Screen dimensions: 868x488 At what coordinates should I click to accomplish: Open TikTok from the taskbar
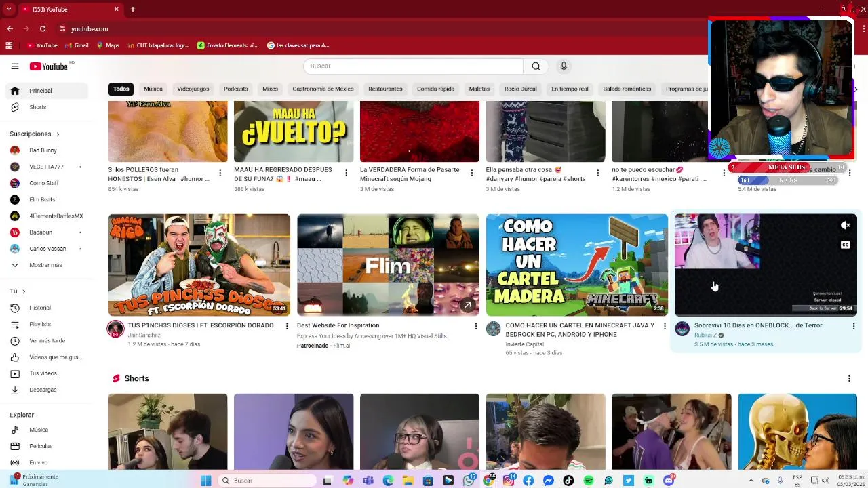568,481
